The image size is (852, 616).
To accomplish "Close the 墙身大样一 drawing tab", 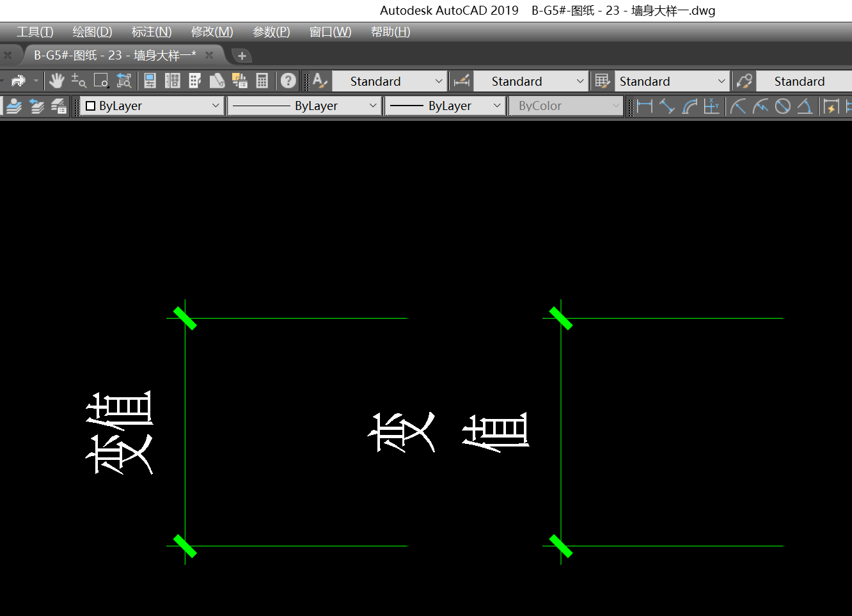I will pos(209,56).
